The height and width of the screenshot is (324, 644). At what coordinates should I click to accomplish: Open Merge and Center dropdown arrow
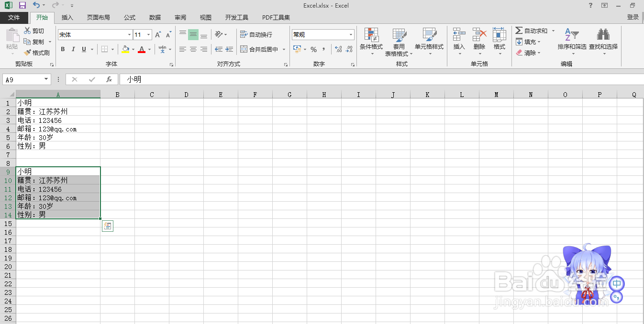(x=284, y=49)
